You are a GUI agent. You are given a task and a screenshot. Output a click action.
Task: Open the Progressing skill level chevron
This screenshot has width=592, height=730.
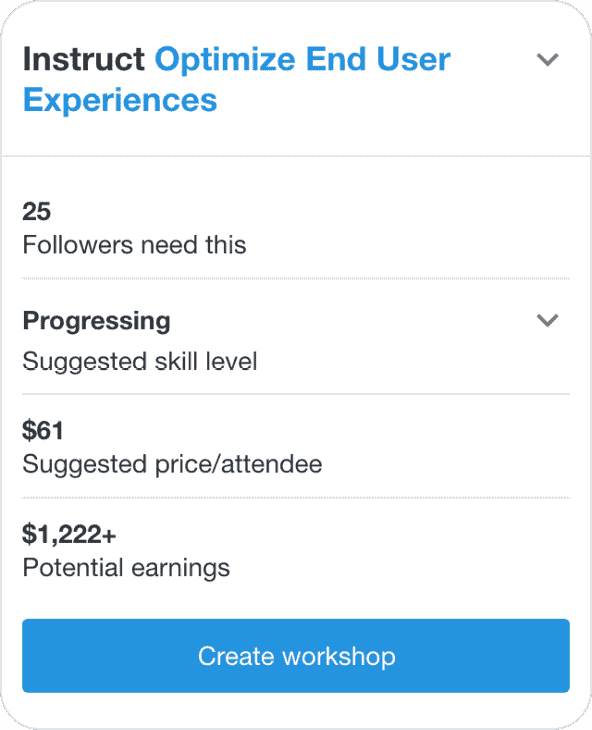coord(547,320)
